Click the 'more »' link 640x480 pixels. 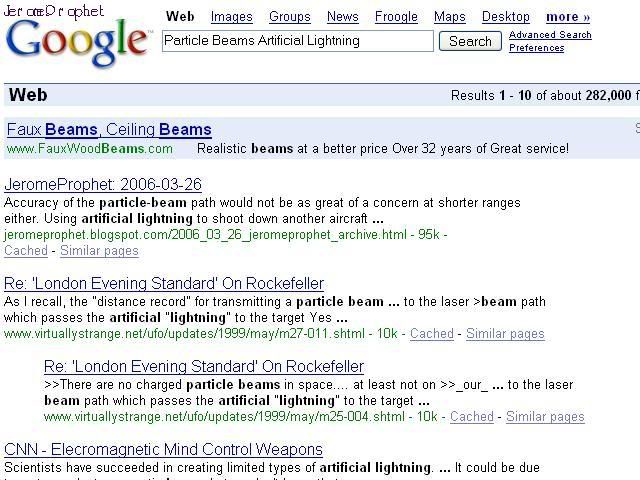[x=568, y=17]
